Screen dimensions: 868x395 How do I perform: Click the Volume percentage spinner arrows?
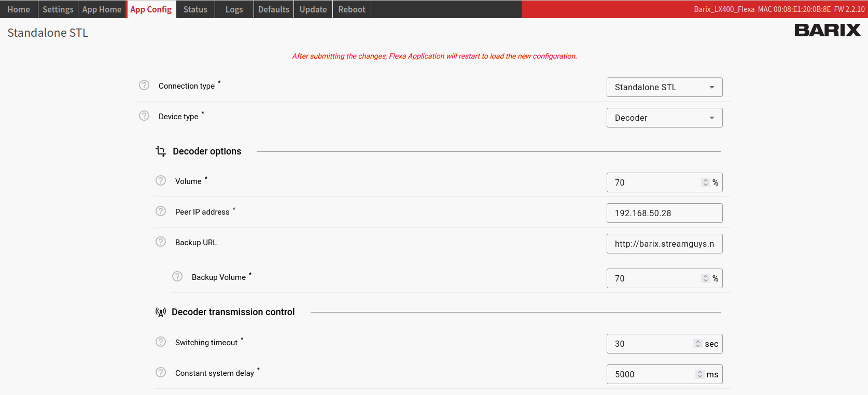tap(705, 182)
